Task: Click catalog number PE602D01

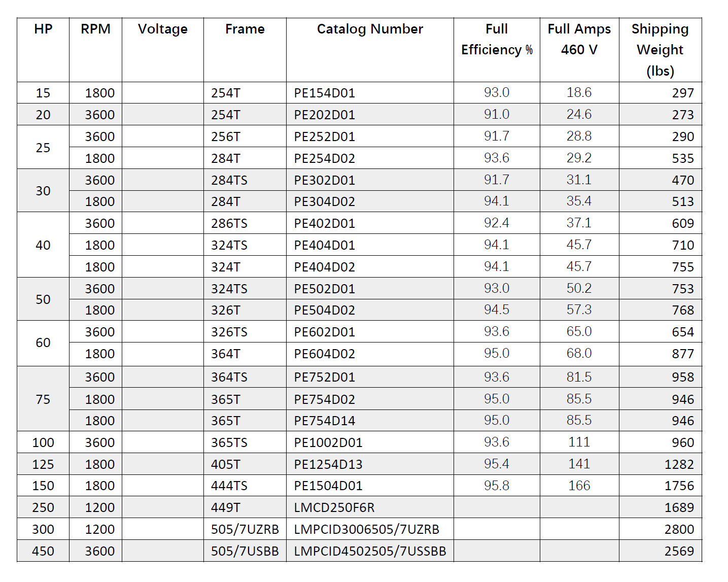Action: 325,332
